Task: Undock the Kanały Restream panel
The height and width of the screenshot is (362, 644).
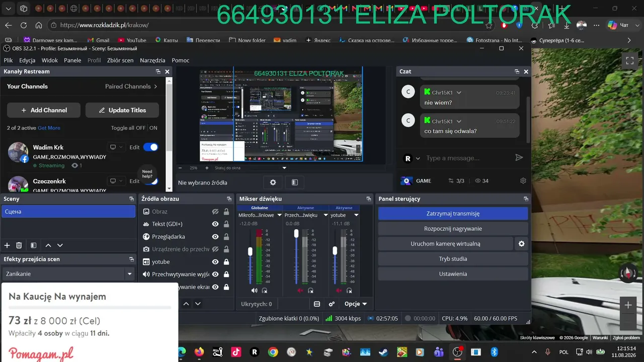Action: click(x=158, y=72)
